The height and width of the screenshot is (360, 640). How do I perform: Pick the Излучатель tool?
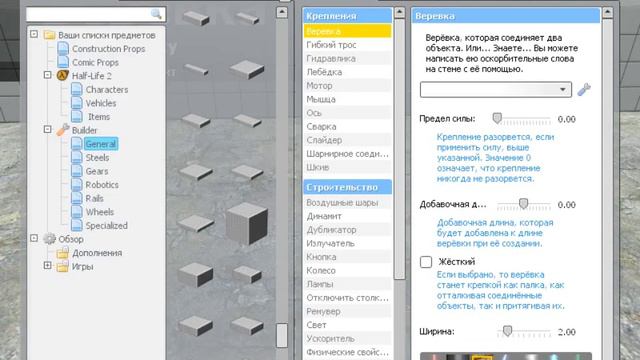point(347,243)
